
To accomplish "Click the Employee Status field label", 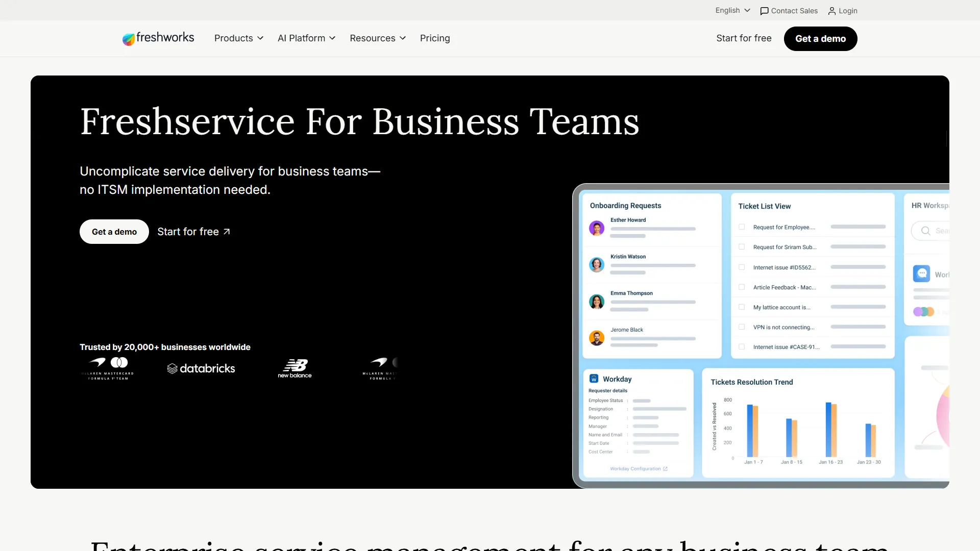I will [605, 400].
